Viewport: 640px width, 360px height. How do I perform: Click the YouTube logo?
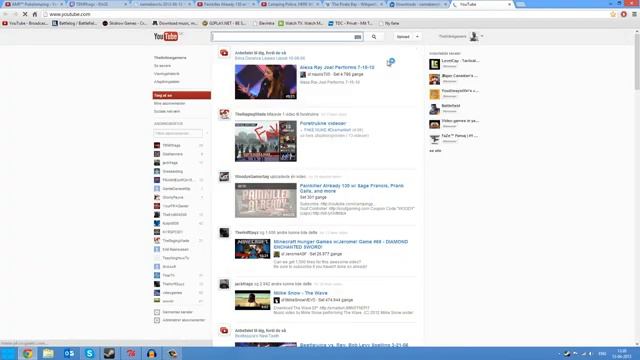tap(166, 37)
